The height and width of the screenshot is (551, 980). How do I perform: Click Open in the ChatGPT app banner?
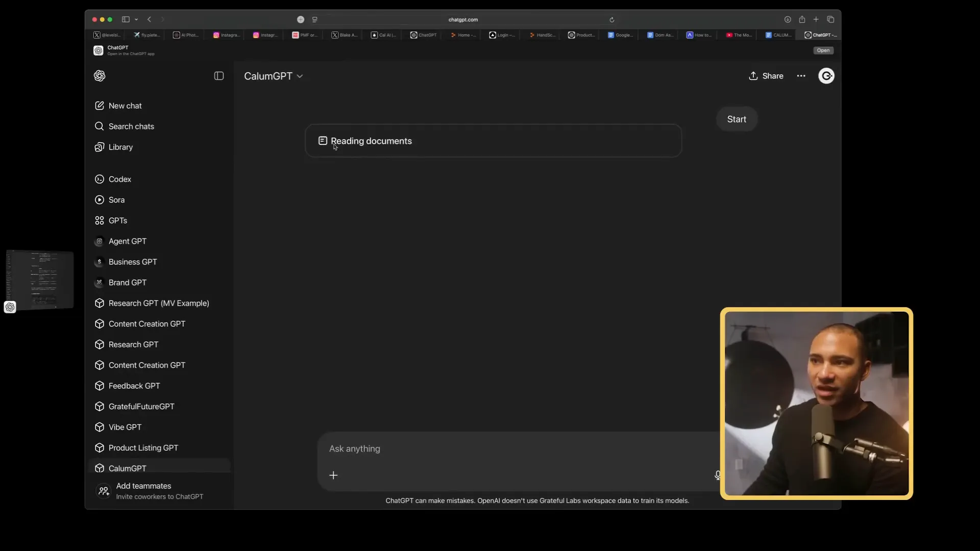coord(823,51)
